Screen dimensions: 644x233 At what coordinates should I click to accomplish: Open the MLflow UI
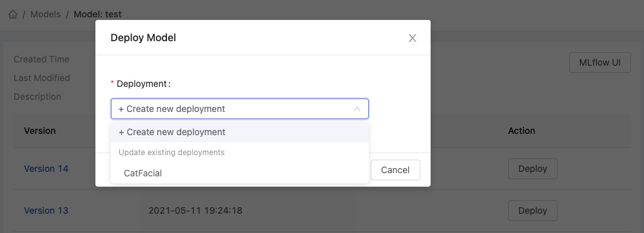(x=600, y=63)
